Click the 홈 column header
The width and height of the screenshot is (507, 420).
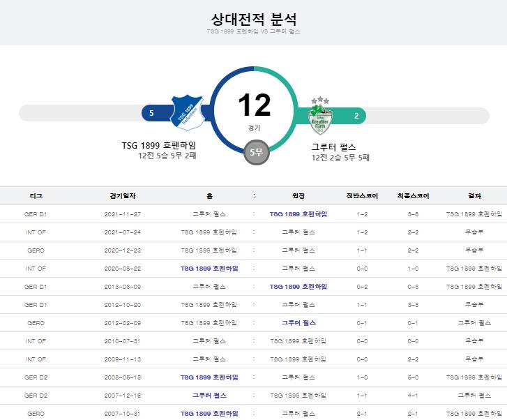pyautogui.click(x=209, y=196)
